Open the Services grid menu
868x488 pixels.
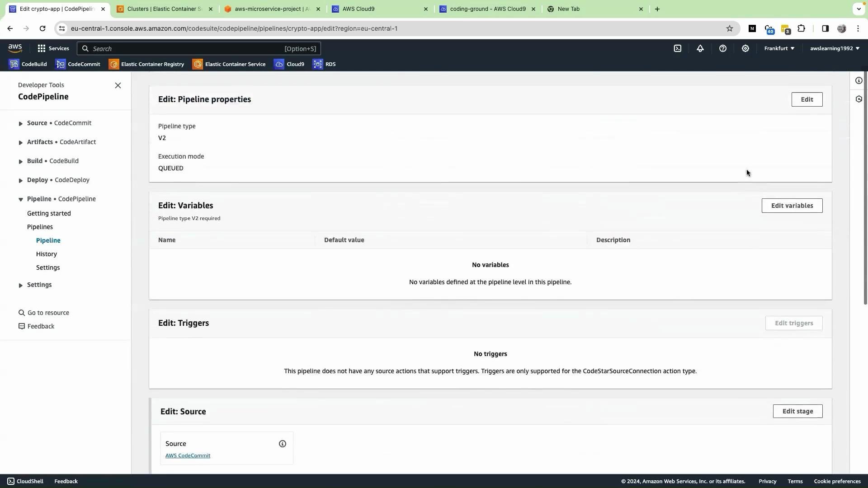(53, 48)
